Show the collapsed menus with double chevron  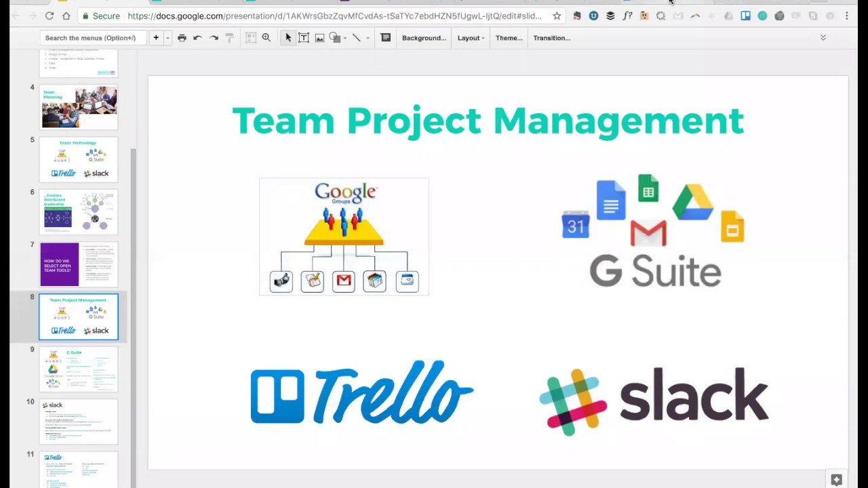[x=823, y=38]
